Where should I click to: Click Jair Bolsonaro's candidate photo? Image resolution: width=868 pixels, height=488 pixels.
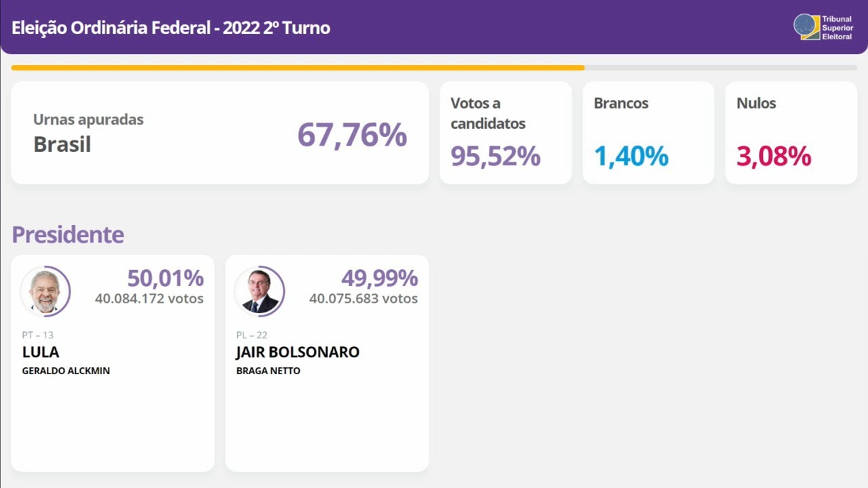259,292
